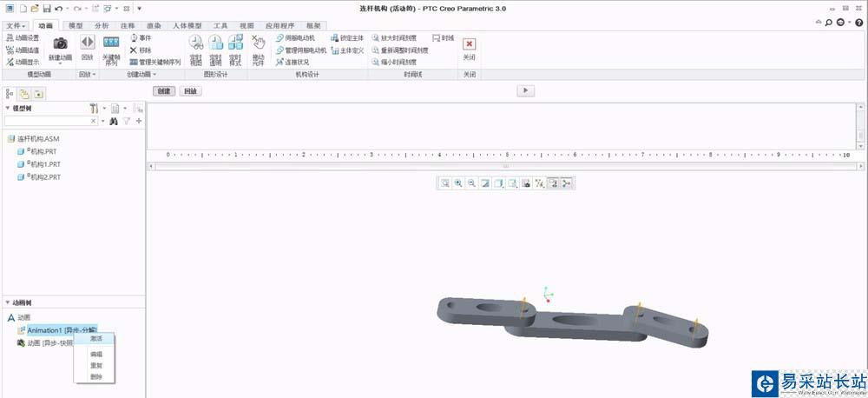Click the Save icon in quick access toolbar
This screenshot has width=868, height=398.
pyautogui.click(x=47, y=9)
